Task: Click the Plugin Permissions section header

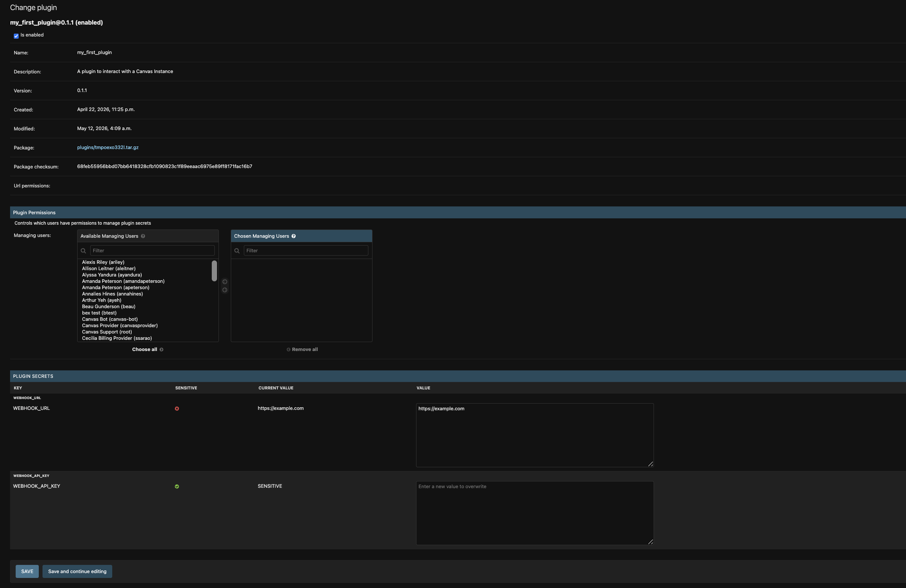Action: 458,212
